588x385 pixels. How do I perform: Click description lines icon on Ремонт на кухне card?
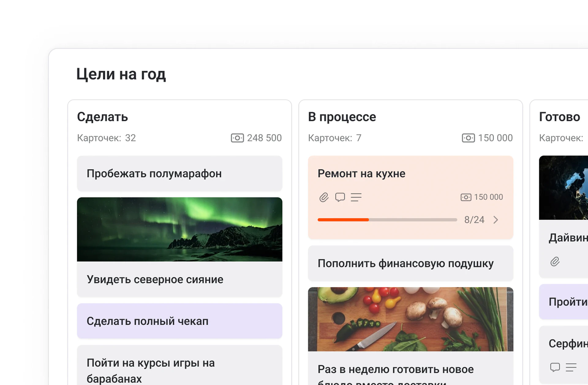click(356, 197)
